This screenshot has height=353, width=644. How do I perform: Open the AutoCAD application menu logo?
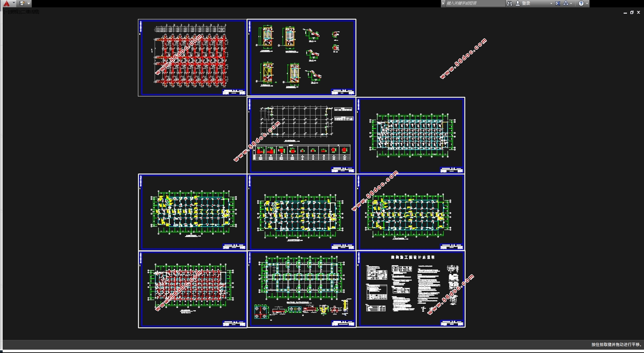pyautogui.click(x=6, y=3)
